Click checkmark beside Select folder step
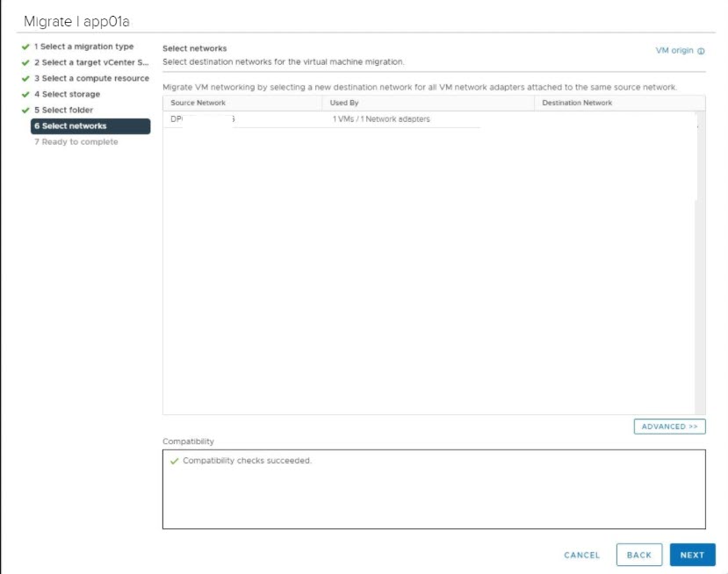This screenshot has width=728, height=574. tap(25, 110)
